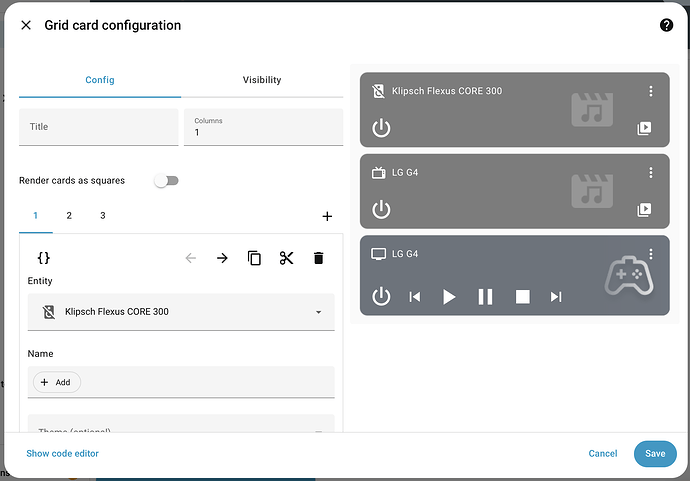The width and height of the screenshot is (690, 481).
Task: Delete card using the trash icon
Action: [x=318, y=258]
